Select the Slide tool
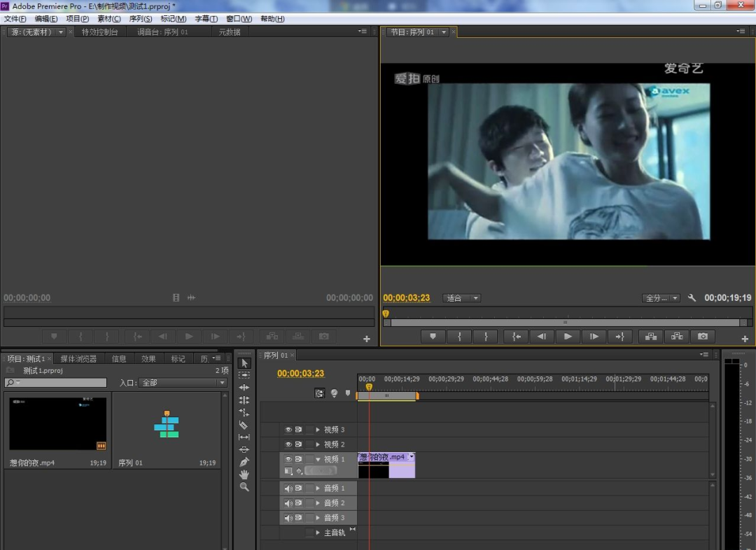756x550 pixels. [244, 449]
